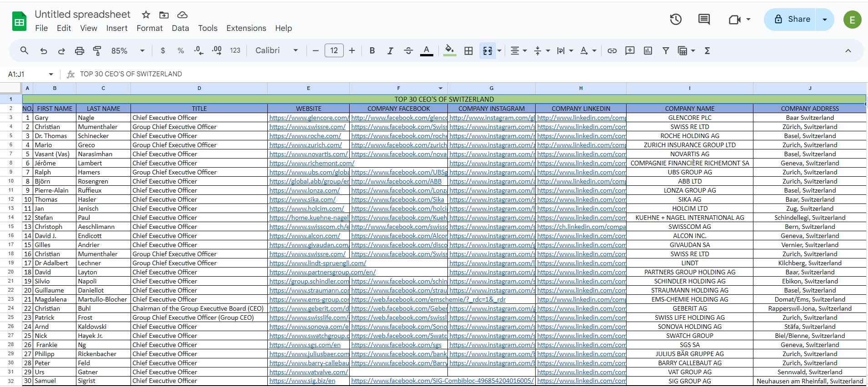Select the column D header

pos(199,88)
